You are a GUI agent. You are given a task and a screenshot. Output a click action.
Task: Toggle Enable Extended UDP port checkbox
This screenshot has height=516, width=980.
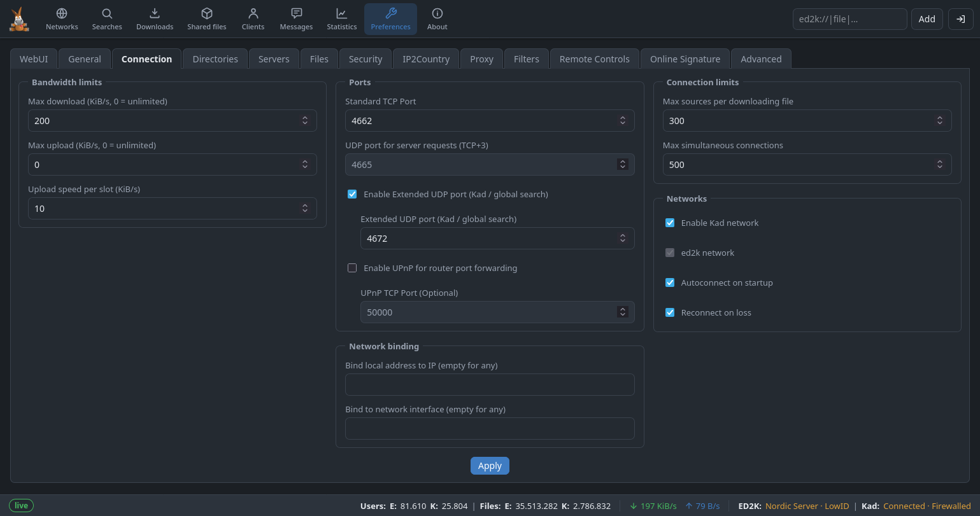click(352, 194)
